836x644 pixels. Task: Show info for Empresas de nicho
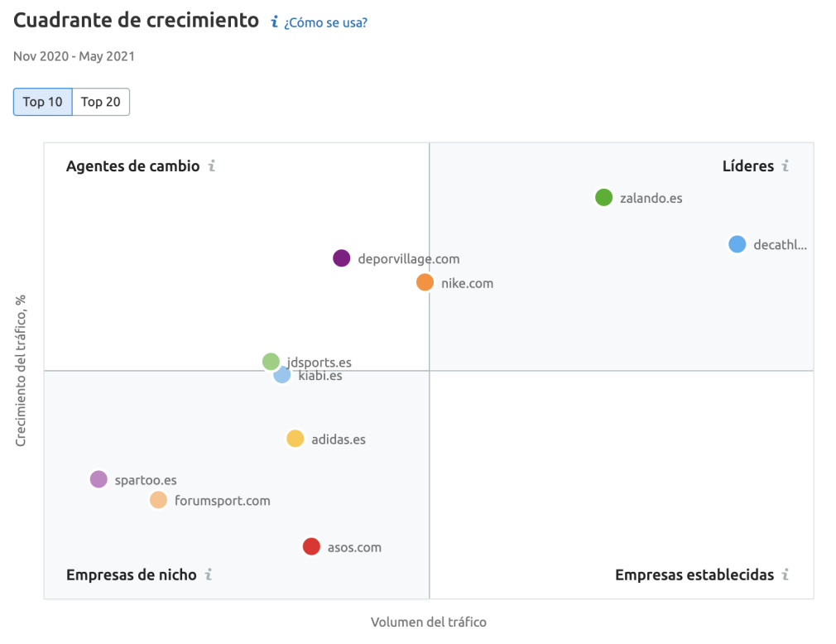point(209,574)
